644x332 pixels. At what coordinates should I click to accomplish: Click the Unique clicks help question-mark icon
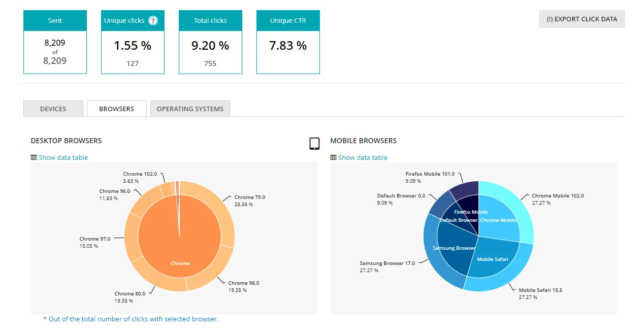tap(153, 21)
